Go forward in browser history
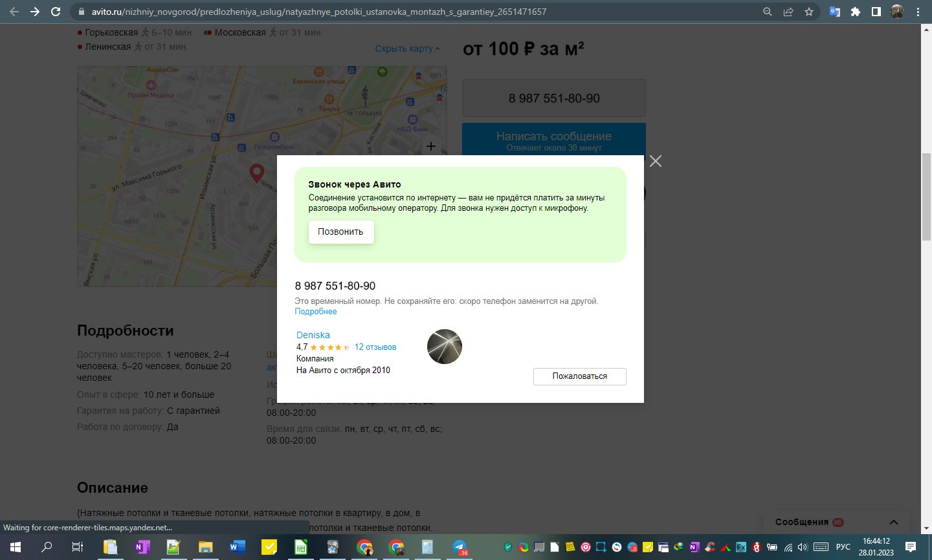This screenshot has height=560, width=932. (35, 12)
